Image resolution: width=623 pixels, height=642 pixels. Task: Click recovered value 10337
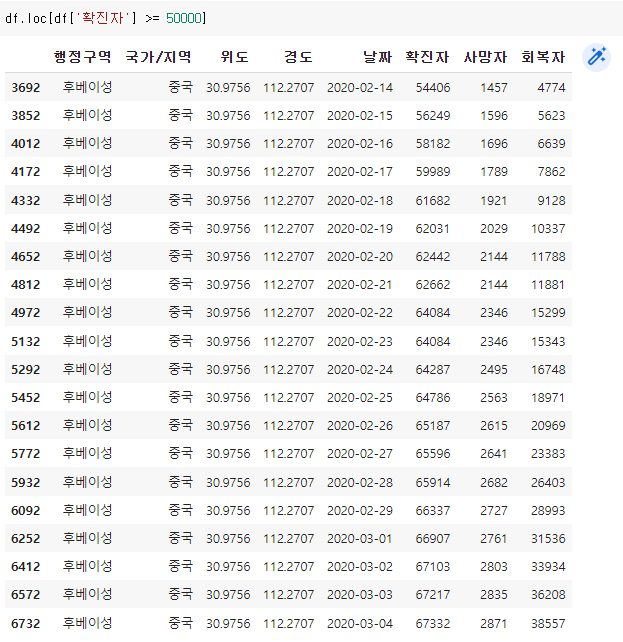548,228
